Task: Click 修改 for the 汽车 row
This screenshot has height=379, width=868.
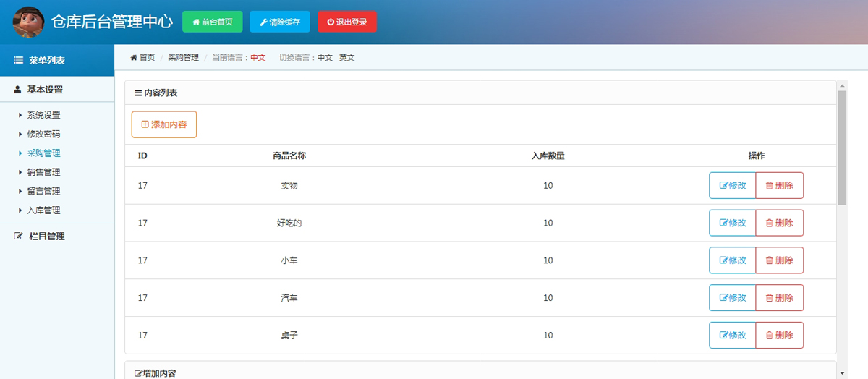Action: [x=732, y=298]
